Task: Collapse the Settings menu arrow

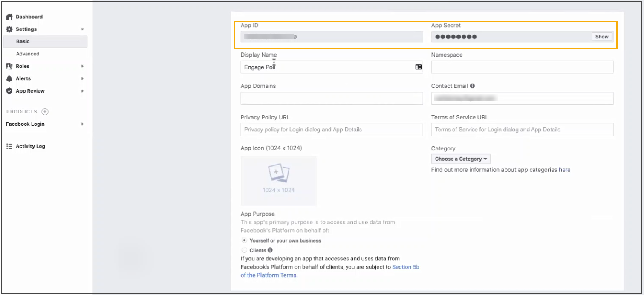Action: [82, 29]
